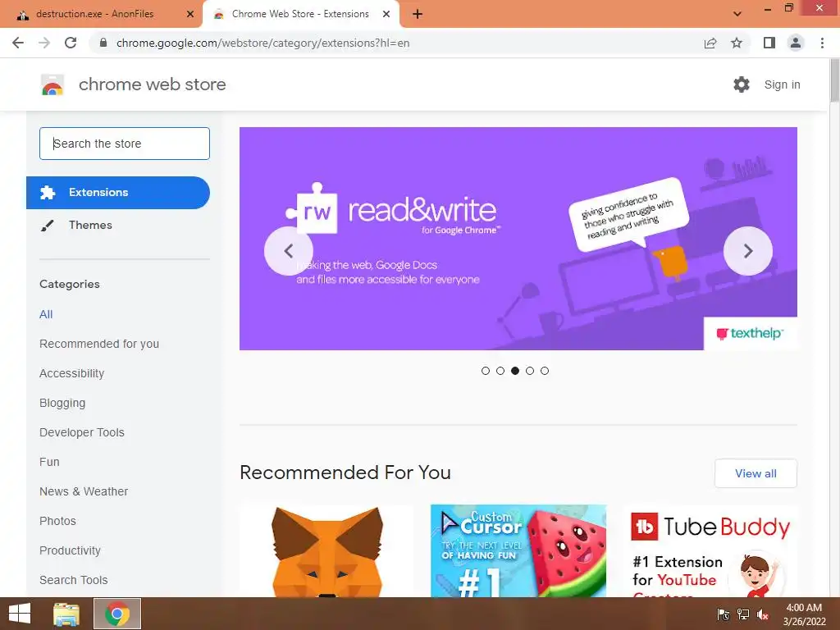
Task: Go back to the previous page
Action: [x=18, y=43]
